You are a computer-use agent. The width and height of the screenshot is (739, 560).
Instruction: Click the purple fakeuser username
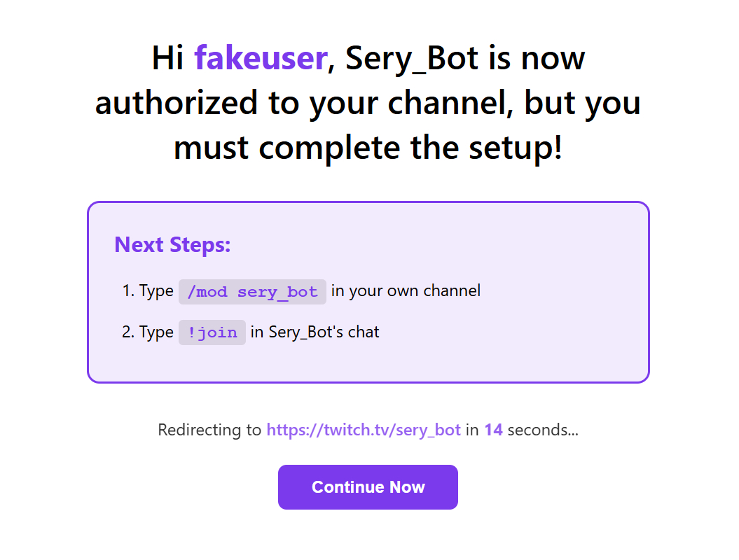click(x=260, y=58)
